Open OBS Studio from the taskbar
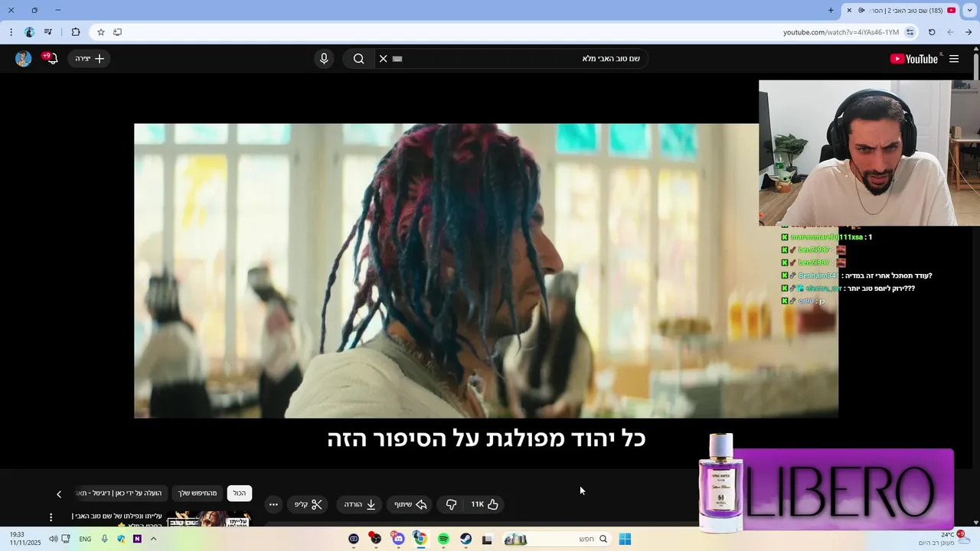980x551 pixels. point(375,540)
